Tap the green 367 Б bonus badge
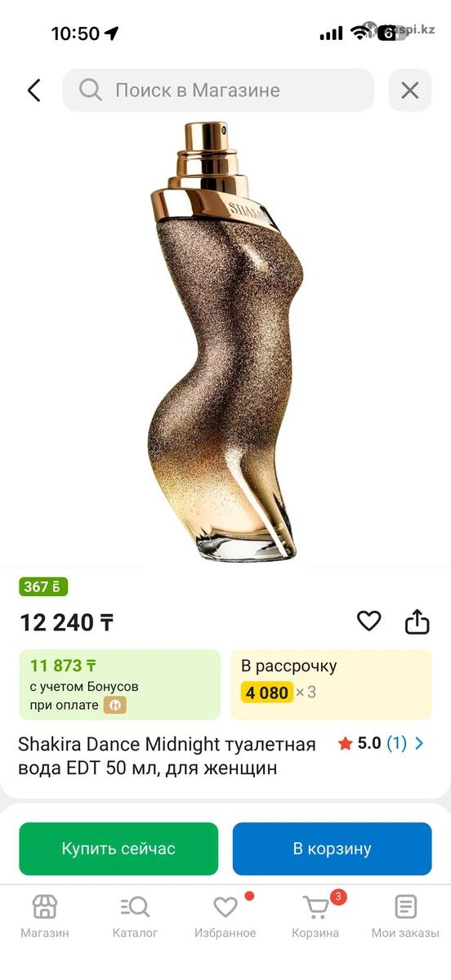451x980 pixels. 43,586
